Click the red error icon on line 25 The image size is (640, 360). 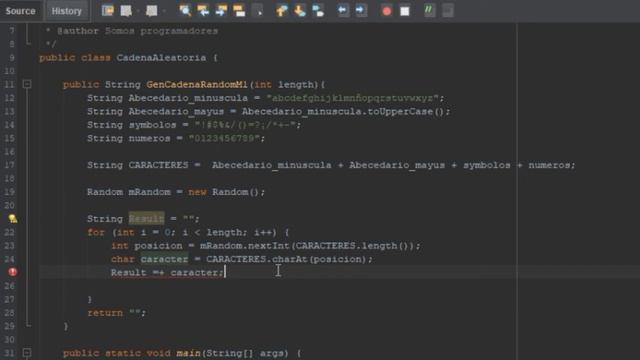[13, 272]
